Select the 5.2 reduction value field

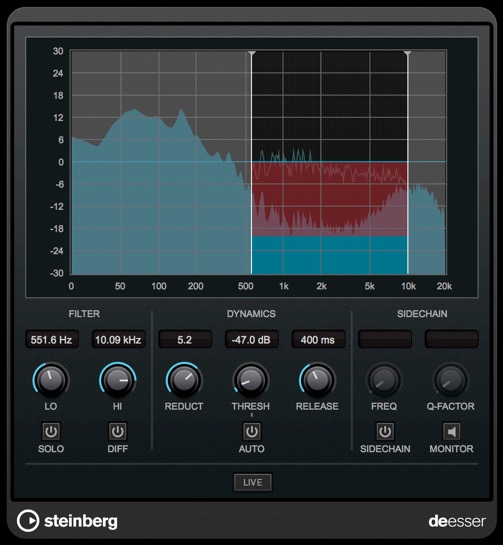click(x=185, y=339)
